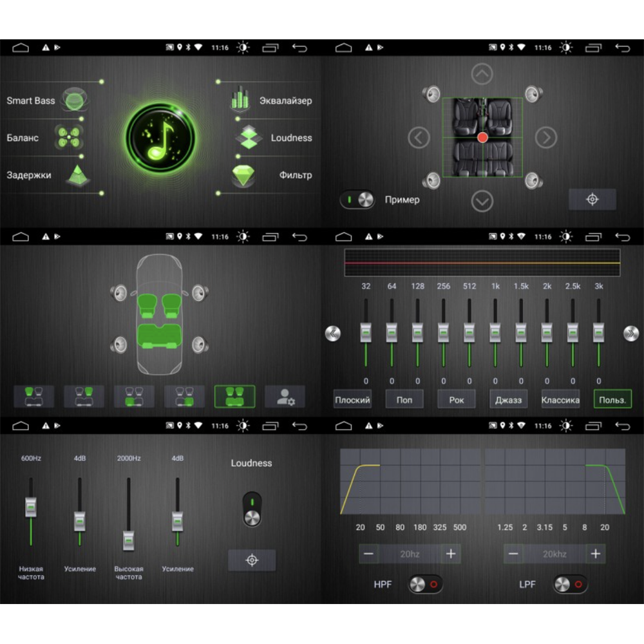Decrease HPF frequency with the minus button

368,554
